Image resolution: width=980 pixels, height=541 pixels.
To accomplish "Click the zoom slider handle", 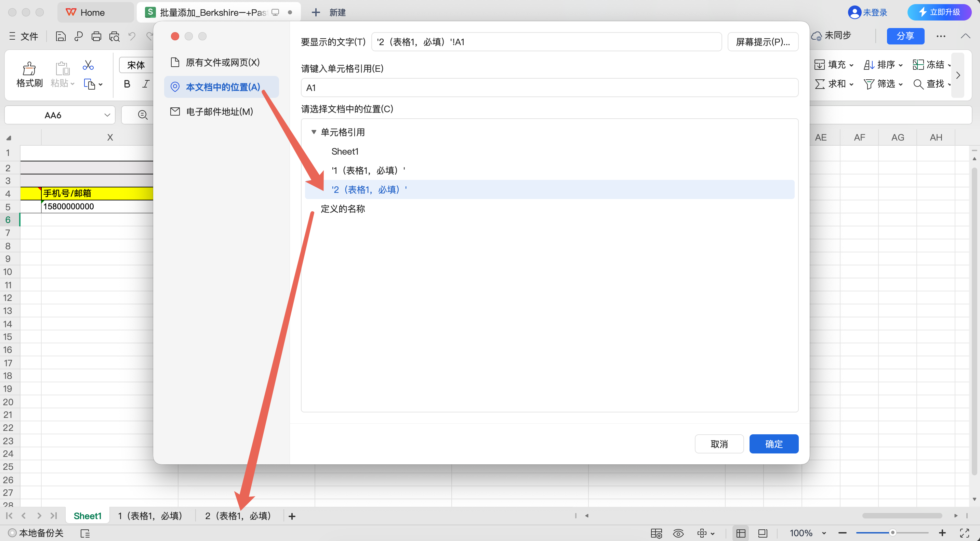I will (x=892, y=533).
